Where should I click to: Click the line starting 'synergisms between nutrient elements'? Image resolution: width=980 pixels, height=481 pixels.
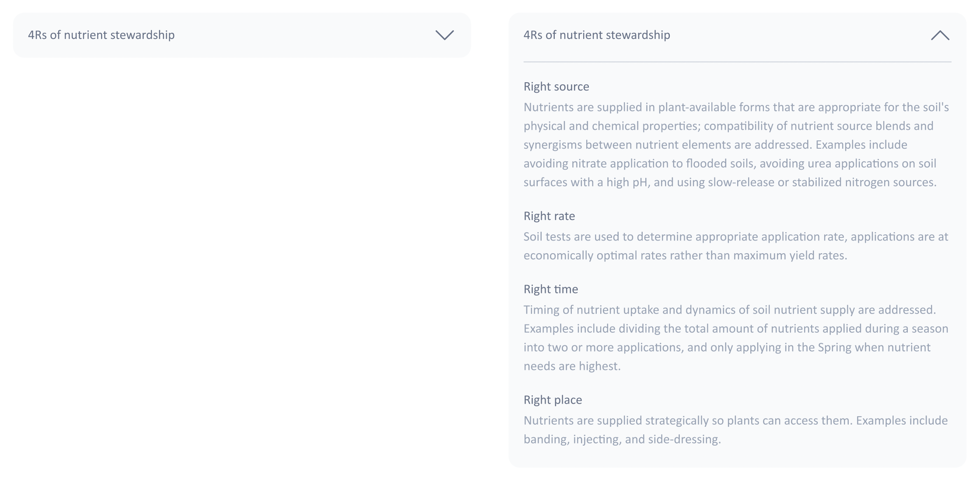(x=715, y=145)
